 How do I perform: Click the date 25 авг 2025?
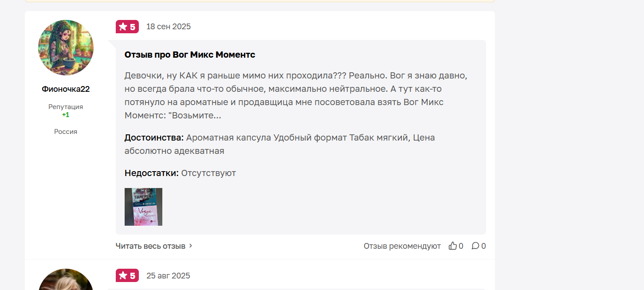pyautogui.click(x=168, y=276)
